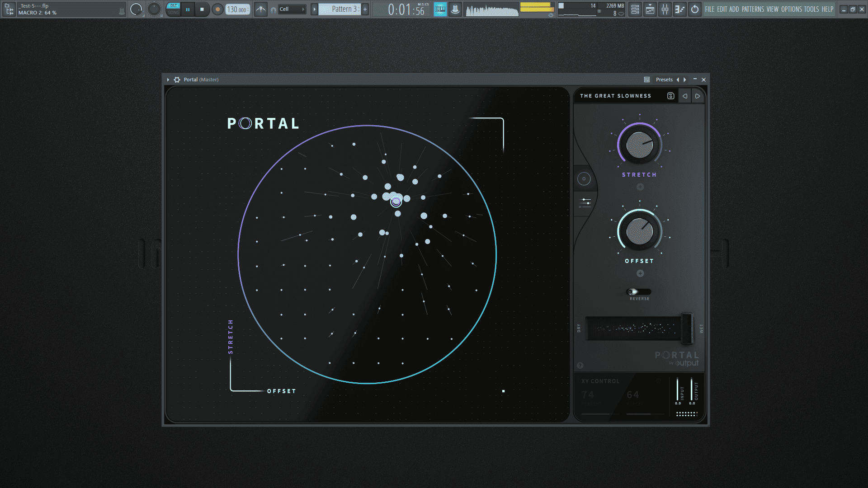Toggle the REVERSE switch
Image resolution: width=868 pixels, height=488 pixels.
click(639, 292)
